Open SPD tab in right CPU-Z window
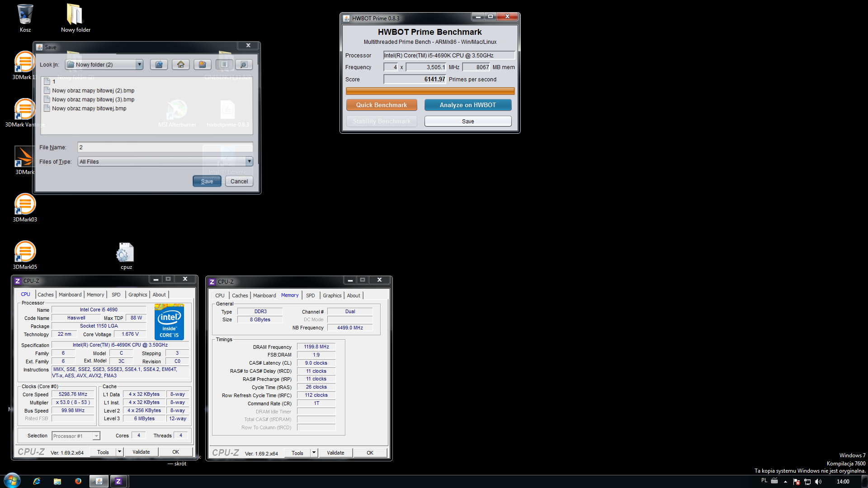 point(311,296)
